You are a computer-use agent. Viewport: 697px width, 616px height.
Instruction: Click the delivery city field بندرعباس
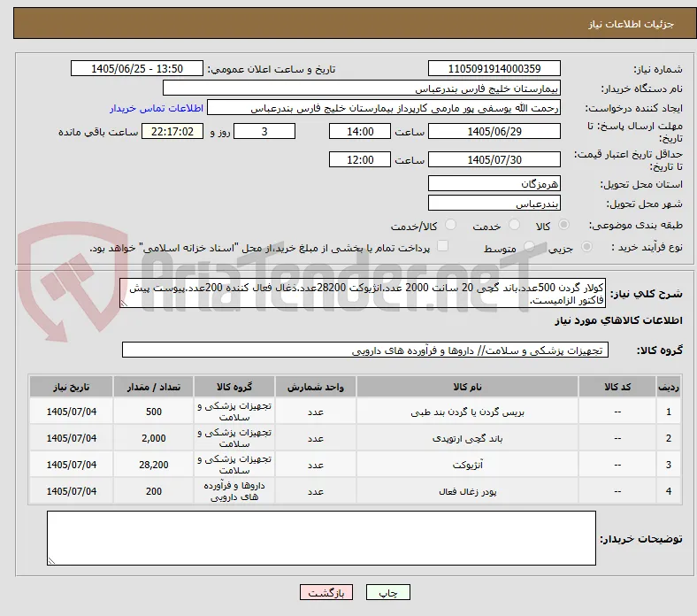point(494,203)
